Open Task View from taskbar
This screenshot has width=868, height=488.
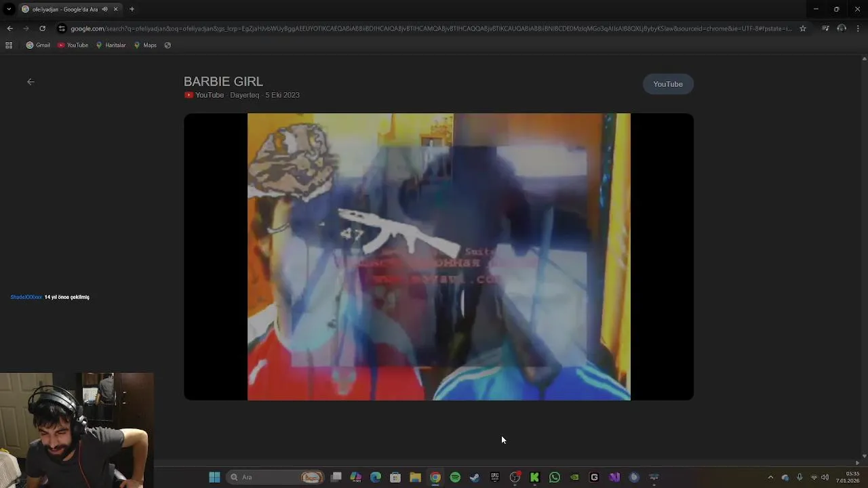click(x=336, y=477)
